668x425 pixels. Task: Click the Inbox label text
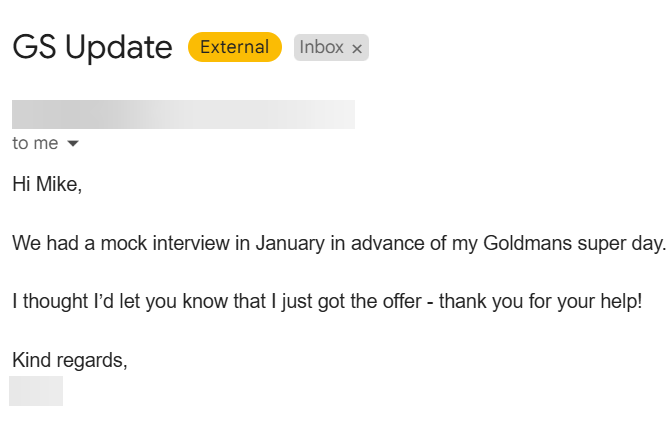pos(321,47)
